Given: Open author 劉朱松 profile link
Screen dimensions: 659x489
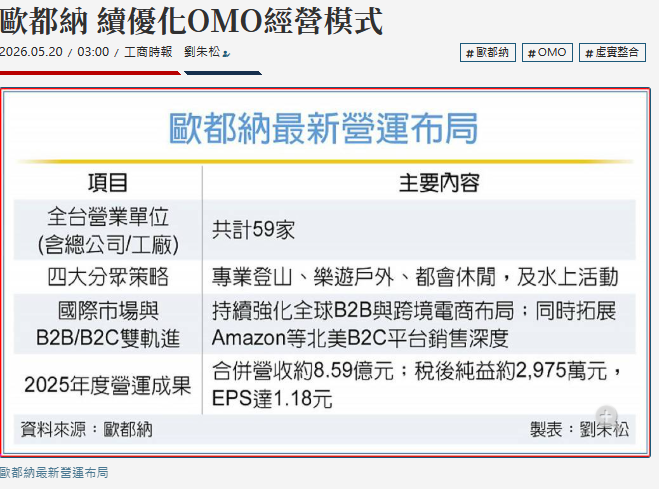Looking at the screenshot, I should [202, 52].
